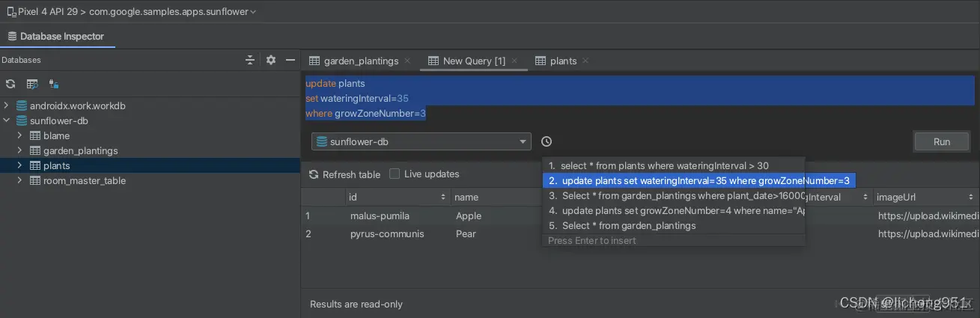Choose history item 3 select garden_plantings plant_date
Image resolution: width=980 pixels, height=318 pixels.
(673, 195)
